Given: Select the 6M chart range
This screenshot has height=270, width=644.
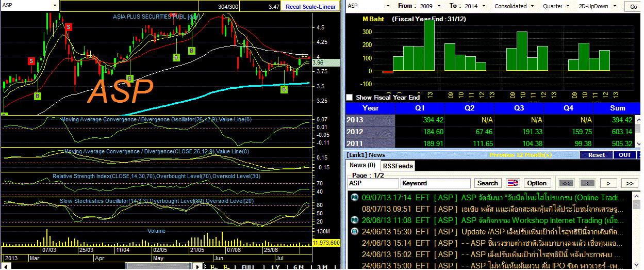Looking at the screenshot, I should [298, 267].
